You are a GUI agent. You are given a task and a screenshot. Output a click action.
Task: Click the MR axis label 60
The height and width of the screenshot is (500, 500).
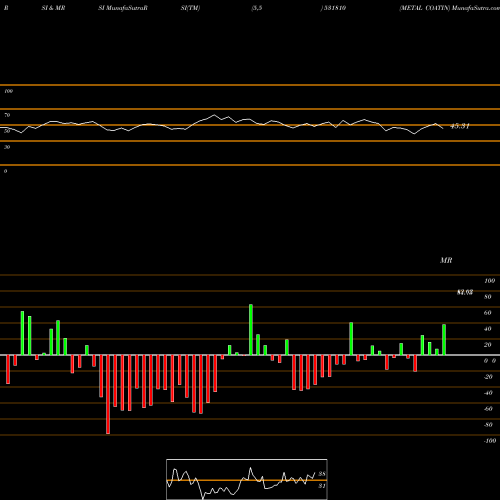click(x=487, y=313)
